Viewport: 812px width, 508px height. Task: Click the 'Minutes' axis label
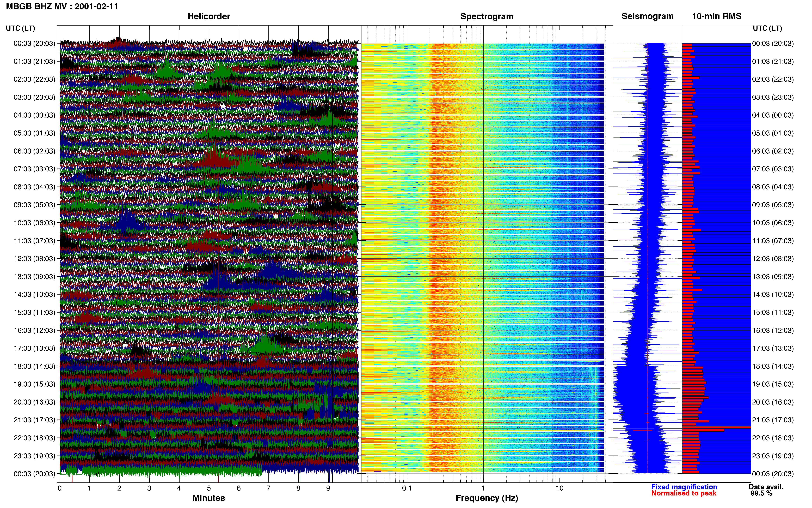click(x=208, y=498)
